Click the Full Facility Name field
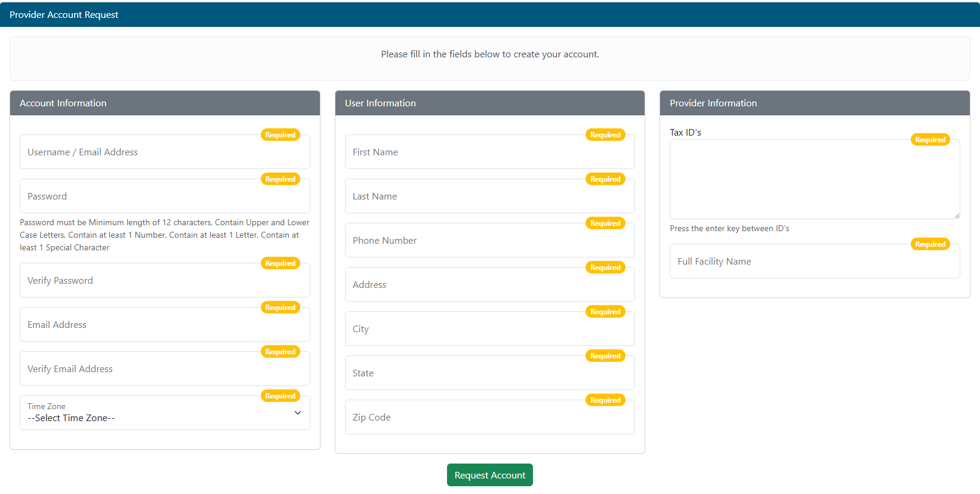This screenshot has width=980, height=494. 814,262
